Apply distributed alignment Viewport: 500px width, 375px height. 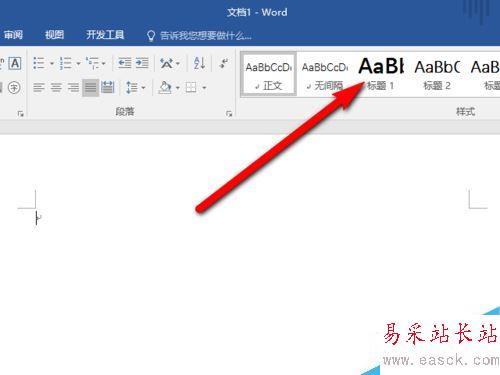pyautogui.click(x=108, y=88)
